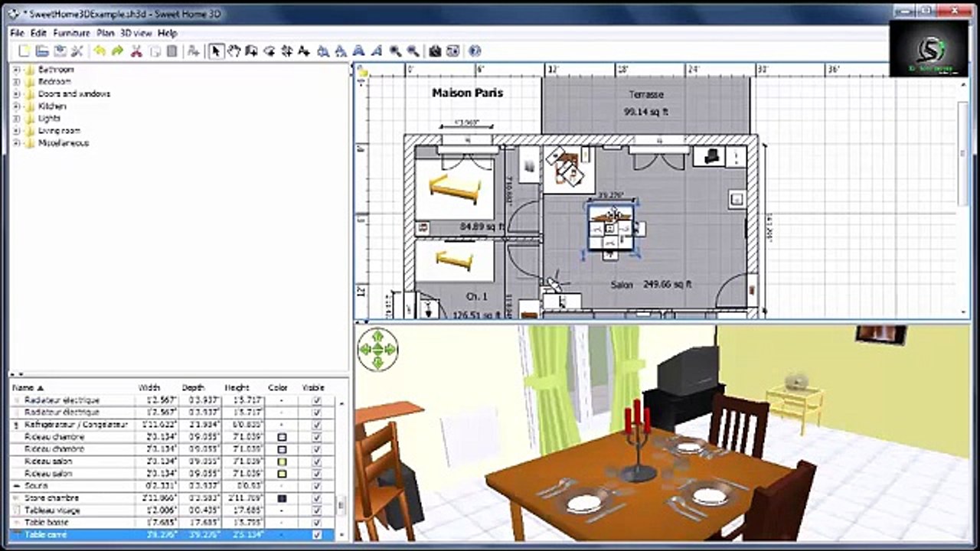Uncheck Visible for Table basse row
This screenshot has height=551, width=980.
pos(317,523)
